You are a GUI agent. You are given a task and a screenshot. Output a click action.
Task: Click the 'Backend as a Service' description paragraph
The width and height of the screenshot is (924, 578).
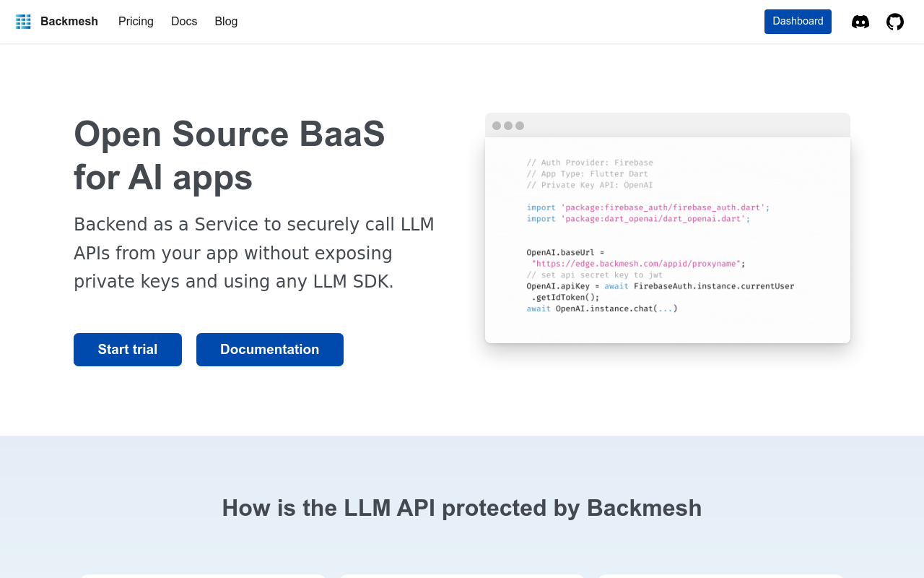[x=254, y=253]
